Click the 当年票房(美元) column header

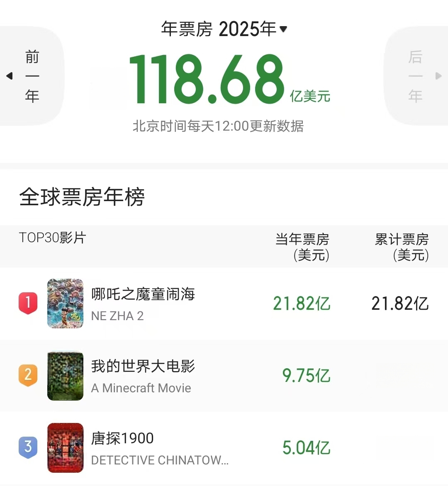pyautogui.click(x=302, y=247)
